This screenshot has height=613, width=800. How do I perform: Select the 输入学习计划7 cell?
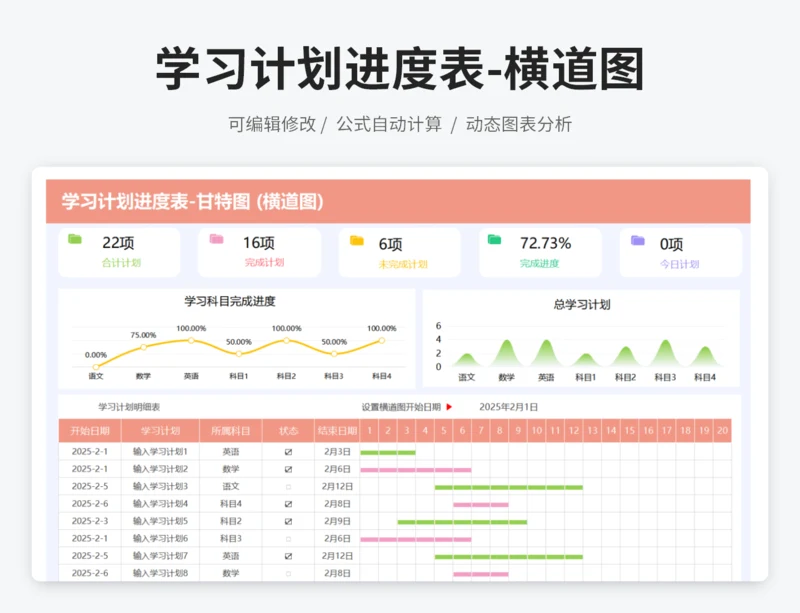pos(160,556)
